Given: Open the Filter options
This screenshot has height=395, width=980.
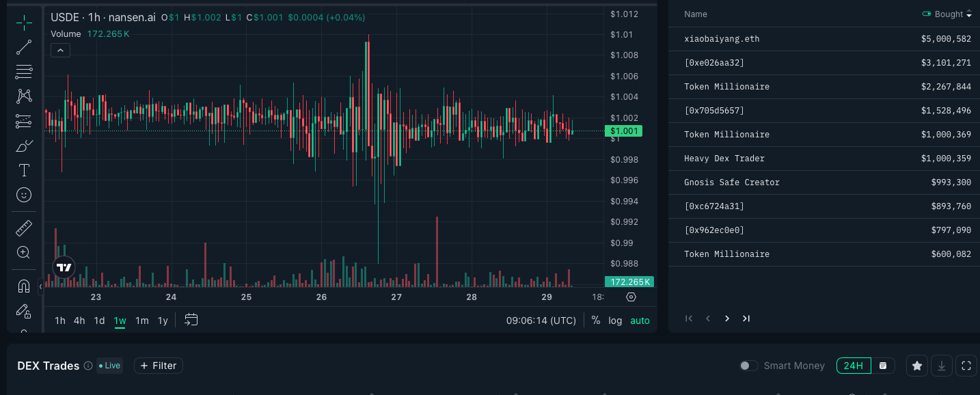Looking at the screenshot, I should coord(158,366).
